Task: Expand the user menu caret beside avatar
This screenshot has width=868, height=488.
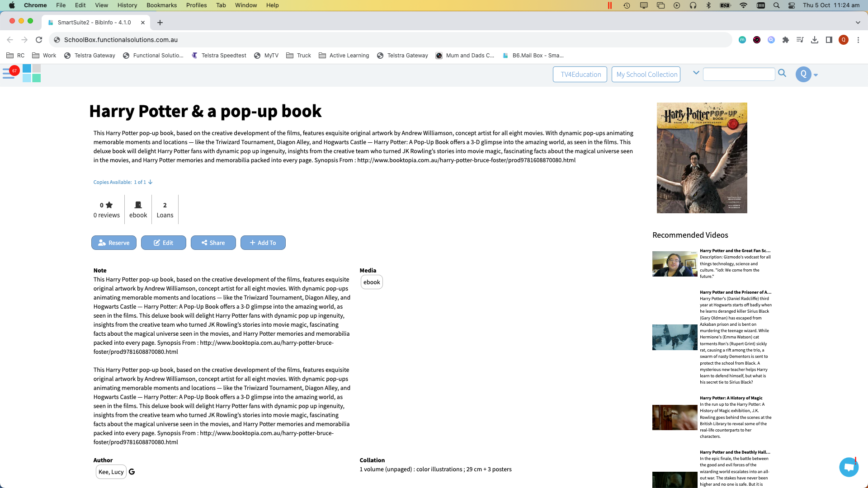Action: 816,75
